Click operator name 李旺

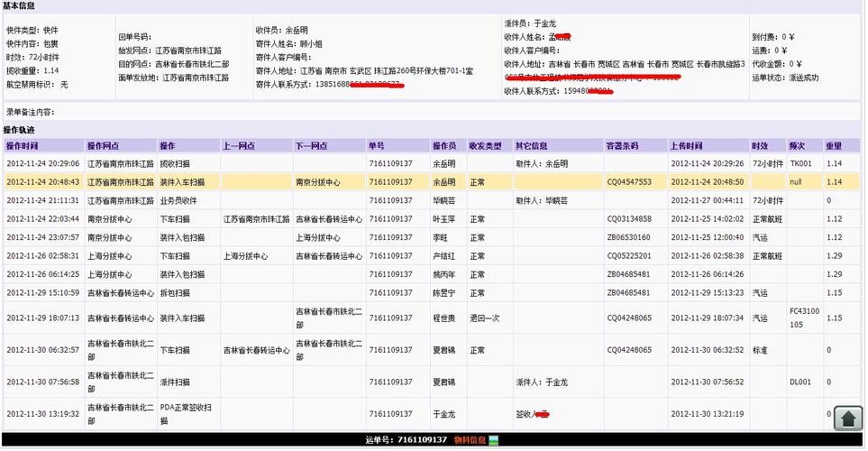tap(440, 237)
